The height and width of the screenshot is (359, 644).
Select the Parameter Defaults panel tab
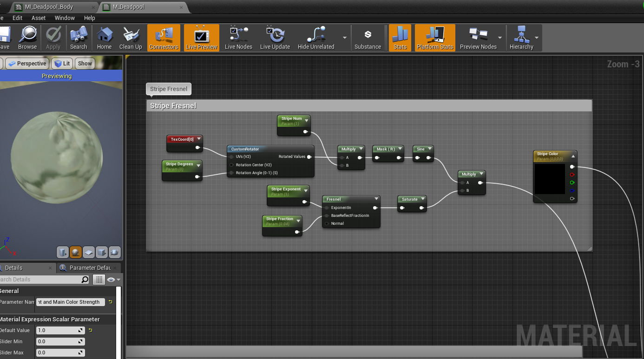click(x=90, y=268)
